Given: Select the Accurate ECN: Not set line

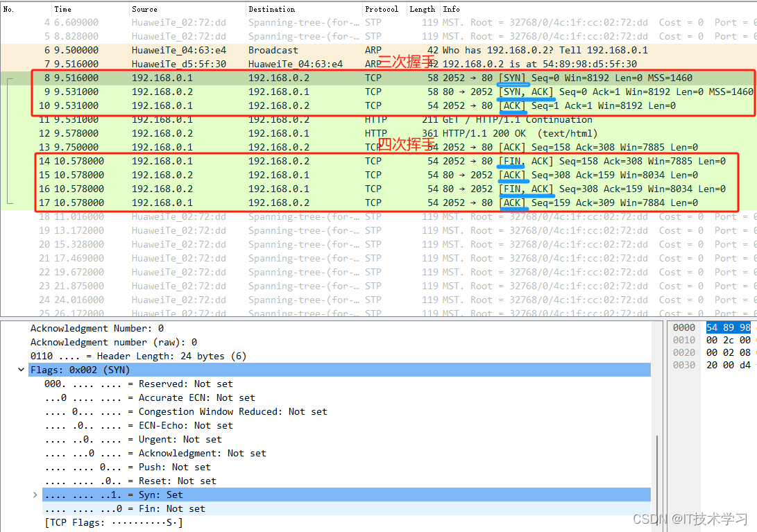Looking at the screenshot, I should (x=150, y=398).
